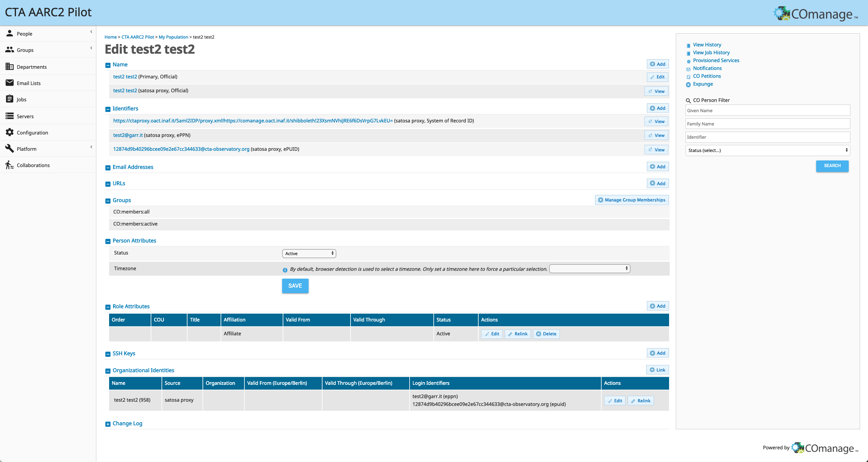Click Add button for Email Addresses

(x=658, y=166)
